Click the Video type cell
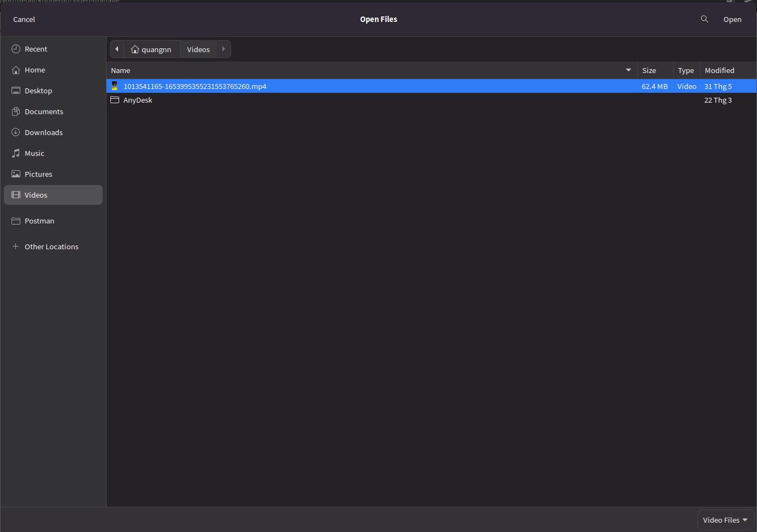Image resolution: width=757 pixels, height=532 pixels. 687,86
